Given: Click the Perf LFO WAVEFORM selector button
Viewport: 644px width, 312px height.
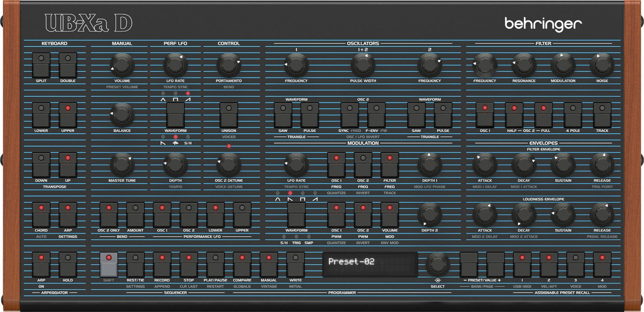Looking at the screenshot, I should click(x=175, y=115).
